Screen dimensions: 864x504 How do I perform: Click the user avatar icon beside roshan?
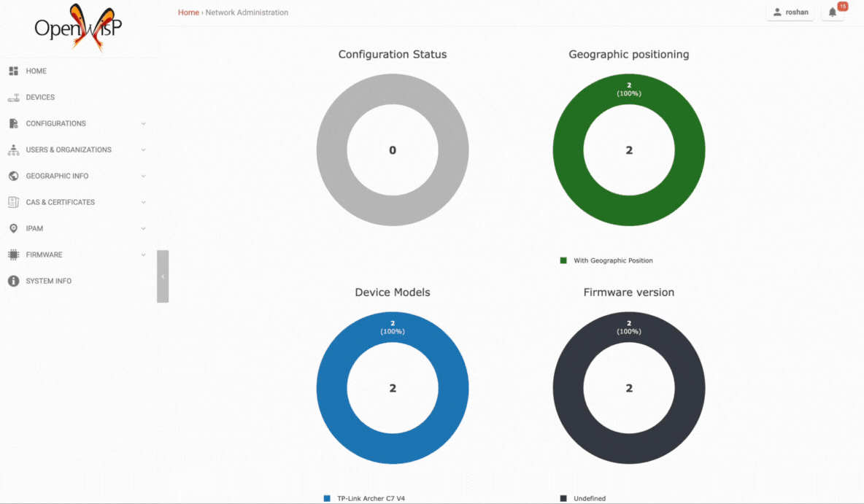777,12
